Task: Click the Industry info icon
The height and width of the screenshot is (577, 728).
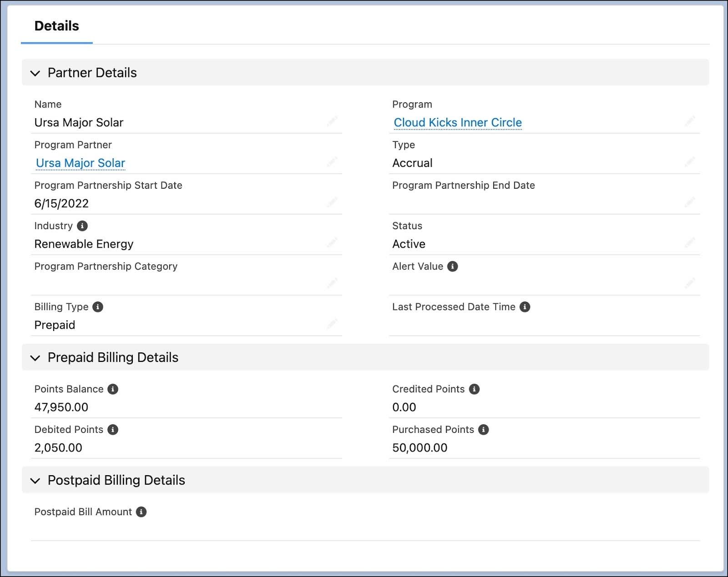Action: pyautogui.click(x=82, y=226)
